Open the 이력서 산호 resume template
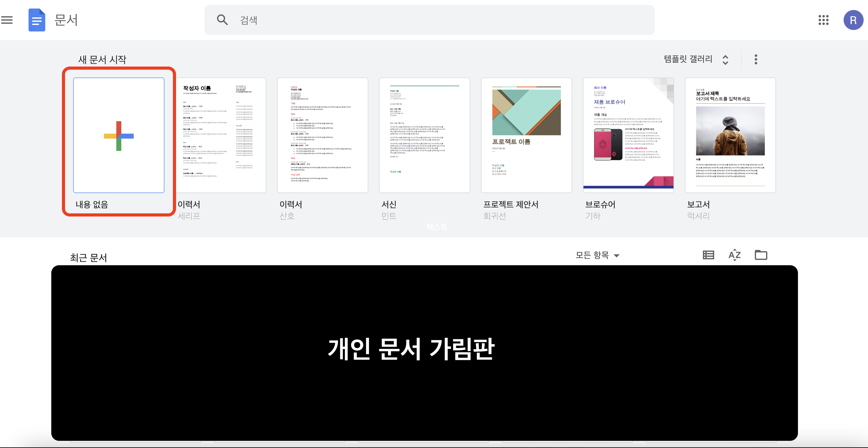 pyautogui.click(x=322, y=135)
